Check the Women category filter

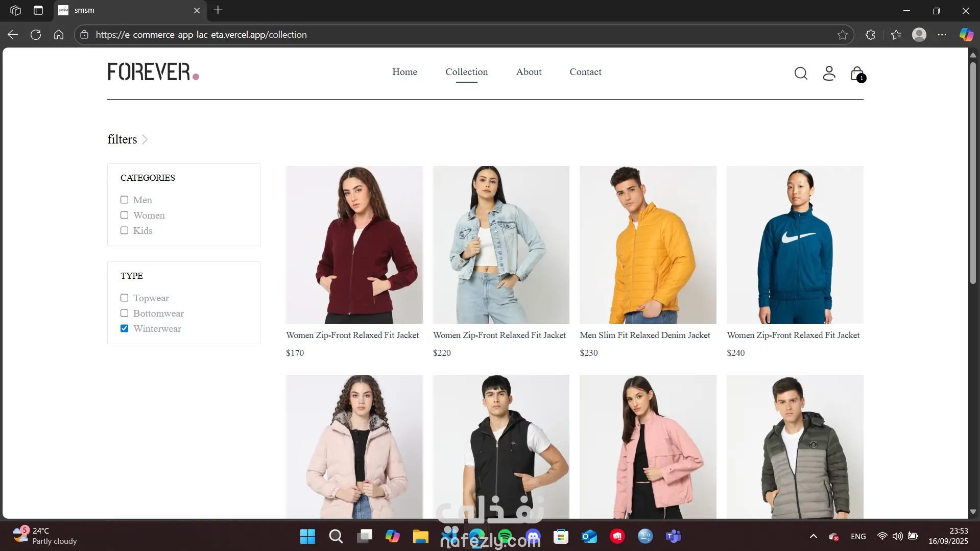[x=124, y=215]
